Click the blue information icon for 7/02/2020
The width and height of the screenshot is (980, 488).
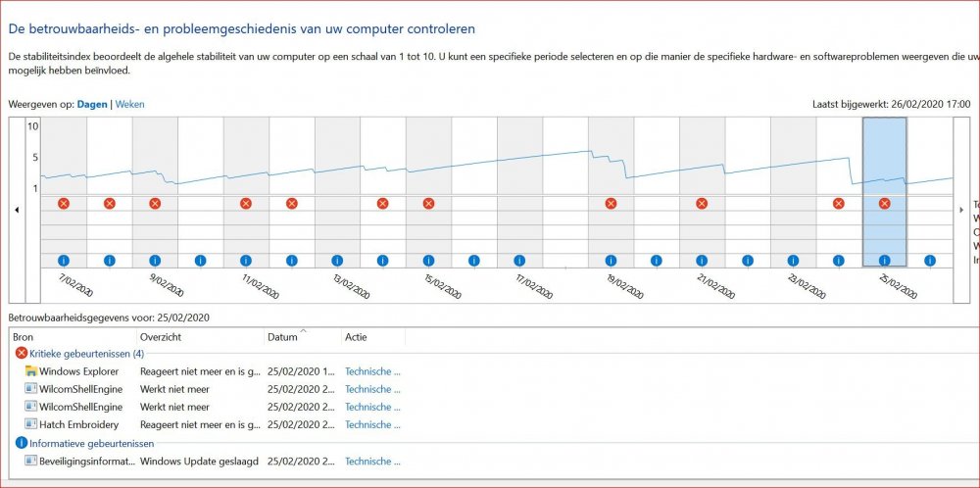64,261
